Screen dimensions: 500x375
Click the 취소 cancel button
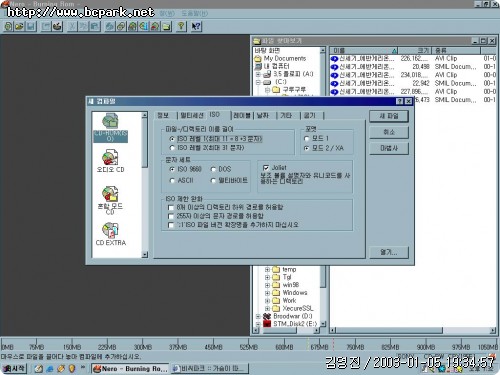[389, 132]
